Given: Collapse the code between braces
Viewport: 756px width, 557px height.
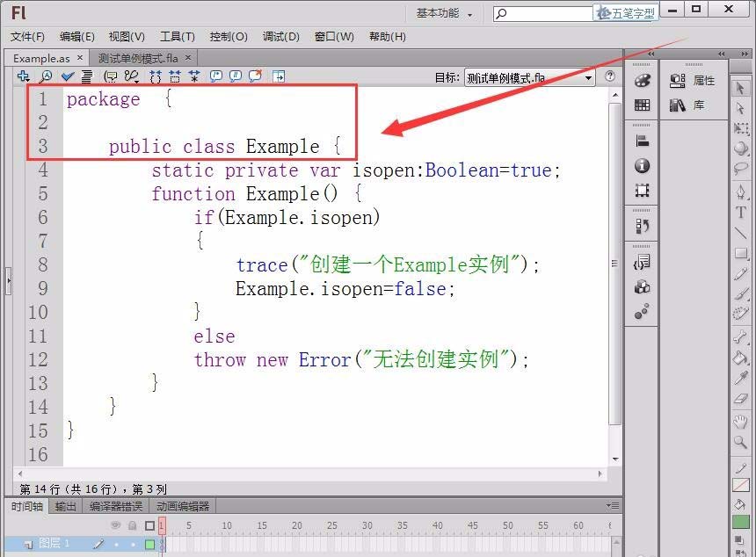Looking at the screenshot, I should tap(156, 76).
